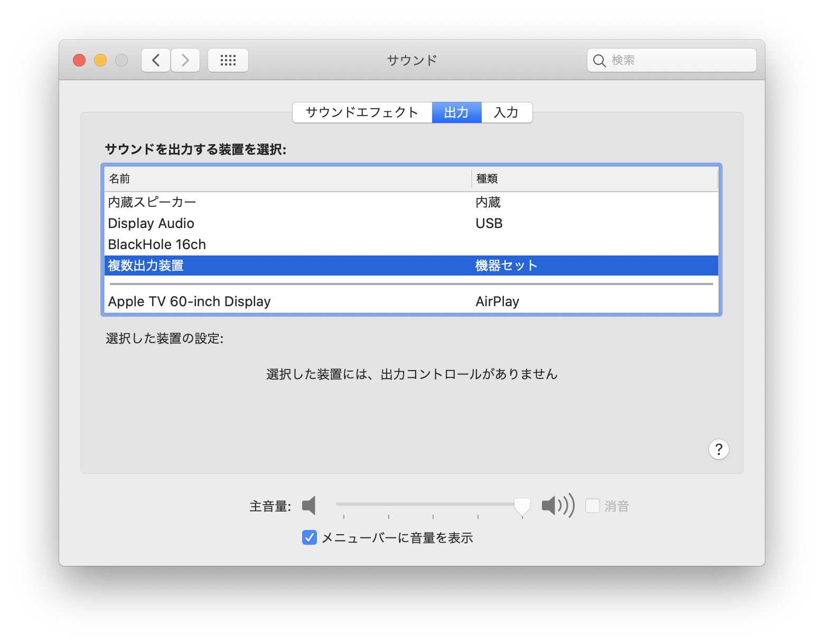Focus the 検索 search field
The width and height of the screenshot is (824, 644).
672,60
